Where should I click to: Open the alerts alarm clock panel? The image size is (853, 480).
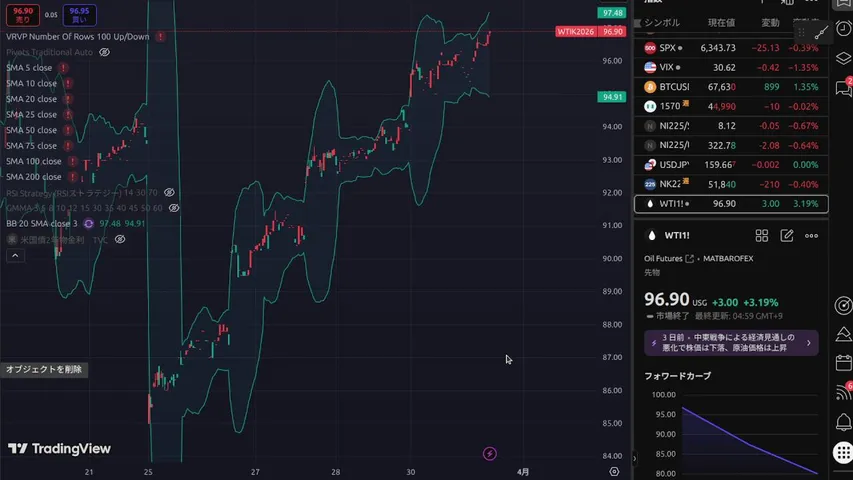843,28
